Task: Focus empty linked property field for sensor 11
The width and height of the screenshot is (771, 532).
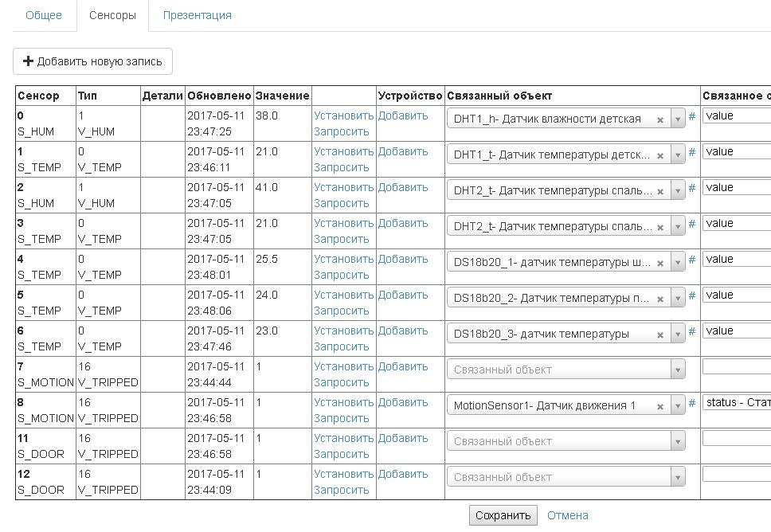Action: pyautogui.click(x=737, y=439)
